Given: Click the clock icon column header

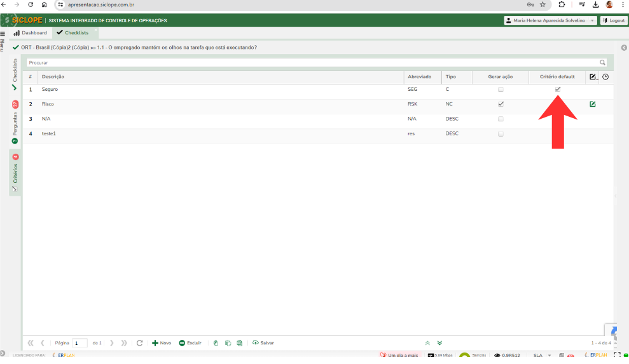Looking at the screenshot, I should tap(605, 77).
